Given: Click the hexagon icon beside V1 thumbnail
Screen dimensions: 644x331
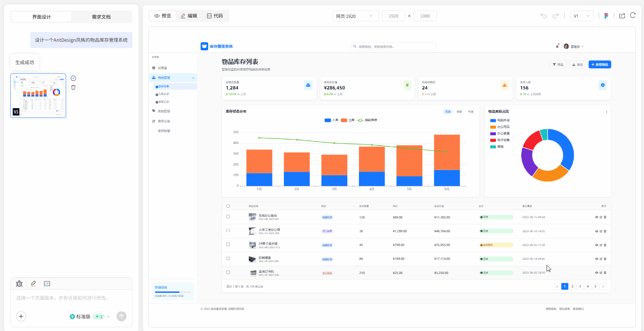Looking at the screenshot, I should pyautogui.click(x=74, y=78).
